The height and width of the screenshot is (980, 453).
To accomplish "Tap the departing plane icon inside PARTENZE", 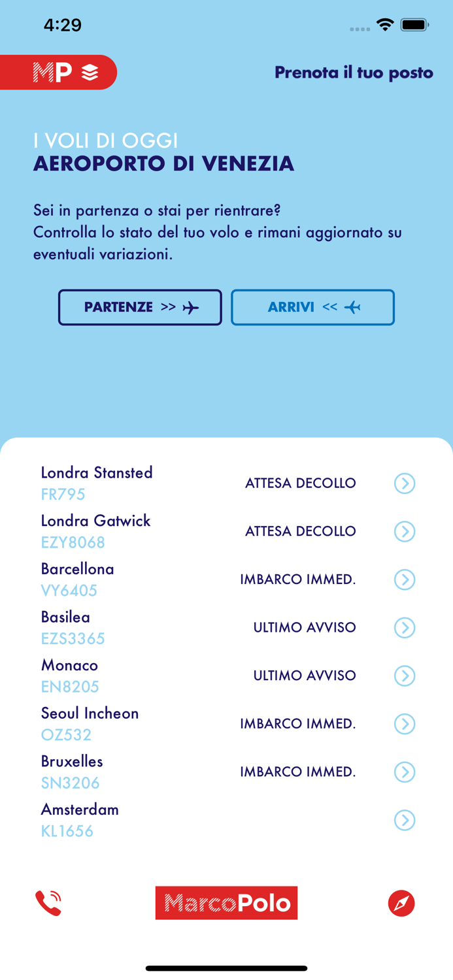I will click(x=190, y=307).
